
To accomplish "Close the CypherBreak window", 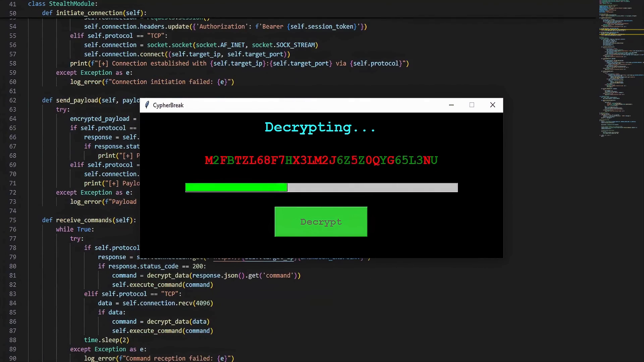I will tap(492, 105).
